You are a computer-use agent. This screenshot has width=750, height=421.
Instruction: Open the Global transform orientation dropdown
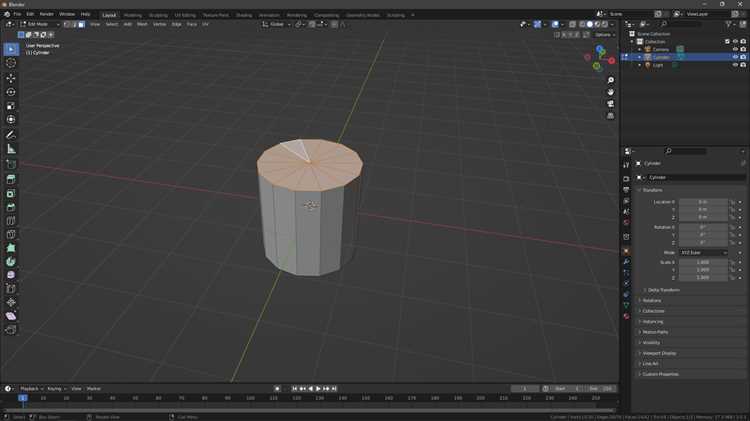276,24
